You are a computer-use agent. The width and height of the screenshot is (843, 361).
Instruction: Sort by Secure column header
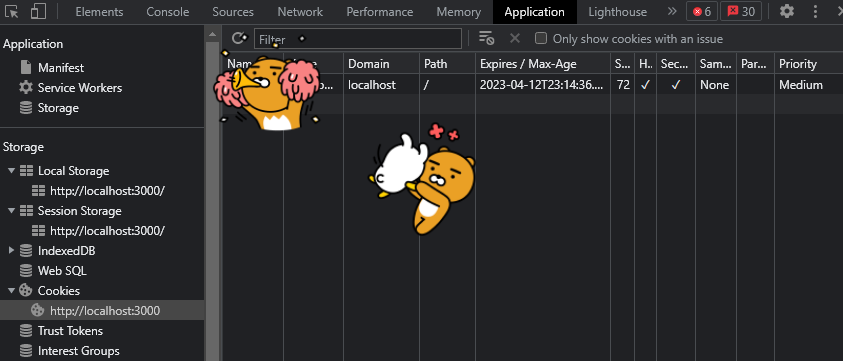676,63
